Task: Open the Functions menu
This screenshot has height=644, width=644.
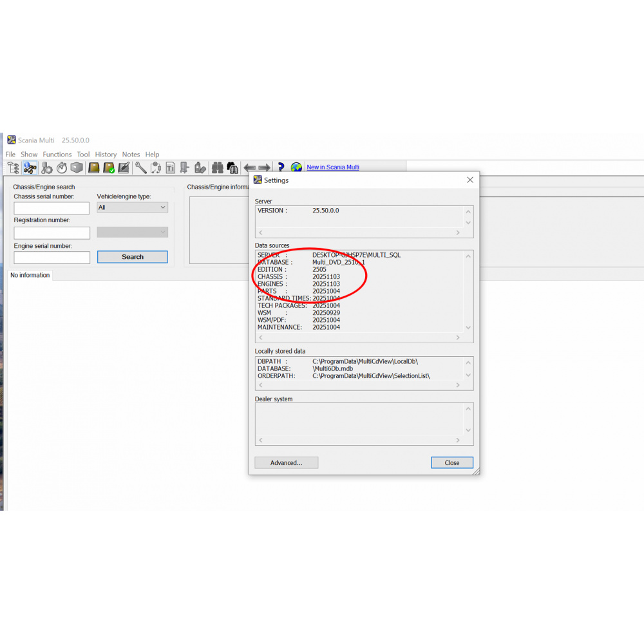Action: click(57, 155)
